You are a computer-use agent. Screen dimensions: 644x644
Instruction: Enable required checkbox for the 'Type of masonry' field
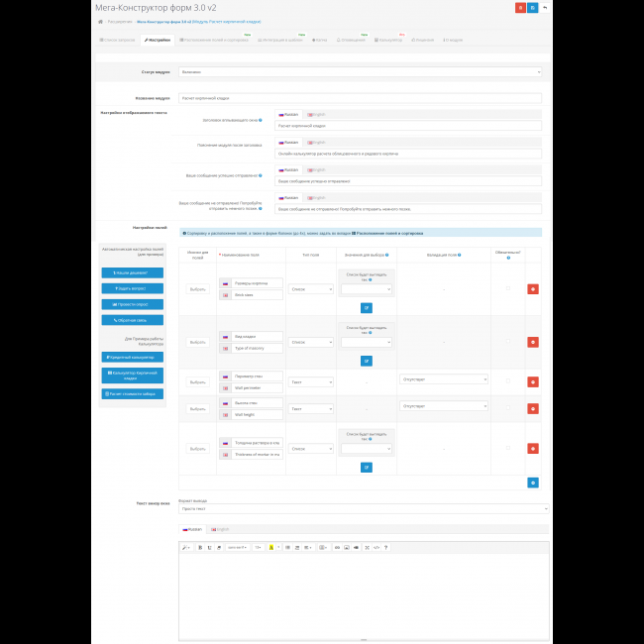pos(508,342)
